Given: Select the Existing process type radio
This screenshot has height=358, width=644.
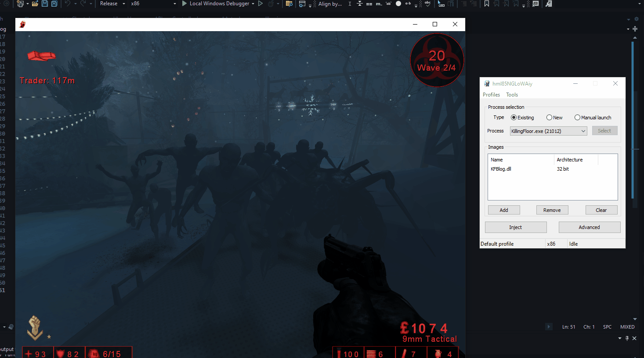Looking at the screenshot, I should pyautogui.click(x=514, y=118).
